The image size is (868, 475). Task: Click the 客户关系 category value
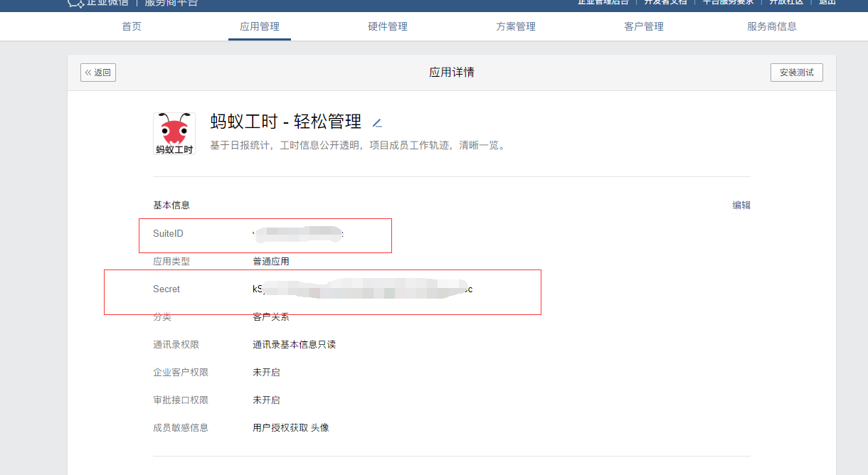click(271, 317)
